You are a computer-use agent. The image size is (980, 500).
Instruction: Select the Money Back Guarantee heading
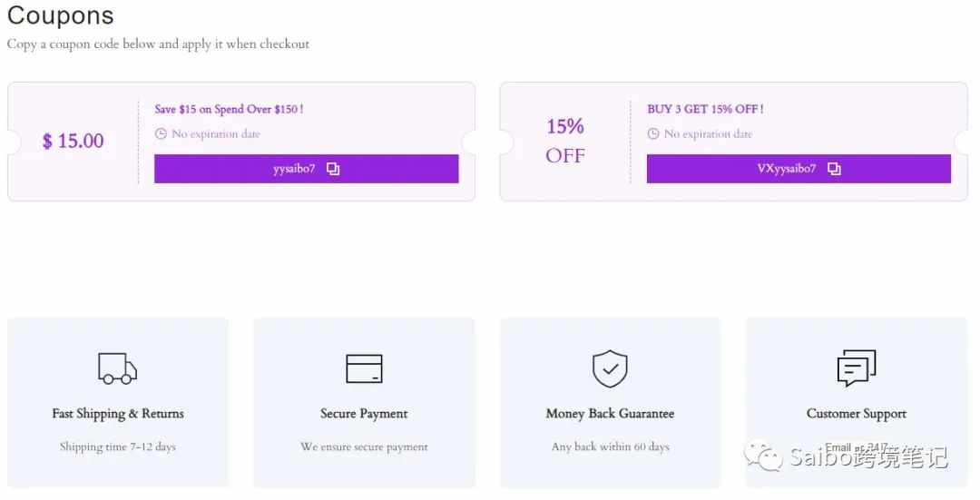click(x=610, y=414)
